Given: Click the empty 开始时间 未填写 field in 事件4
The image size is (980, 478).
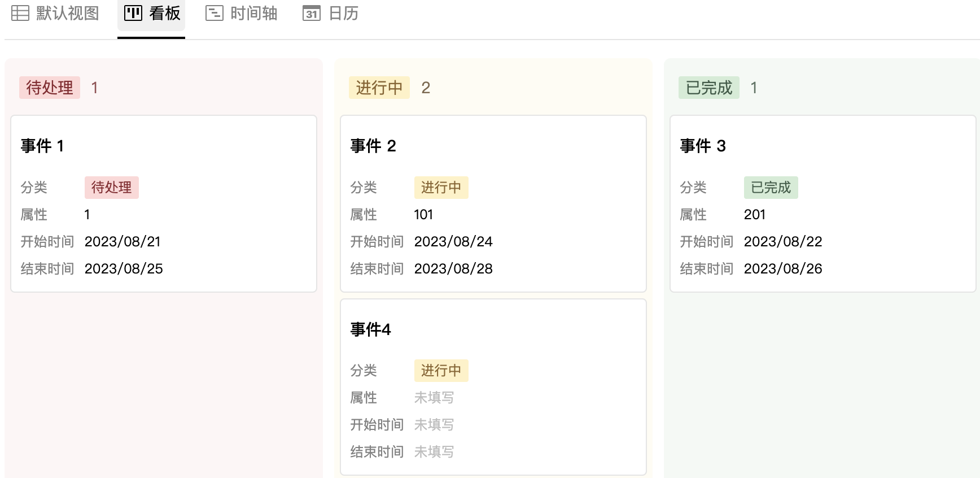Looking at the screenshot, I should click(434, 425).
